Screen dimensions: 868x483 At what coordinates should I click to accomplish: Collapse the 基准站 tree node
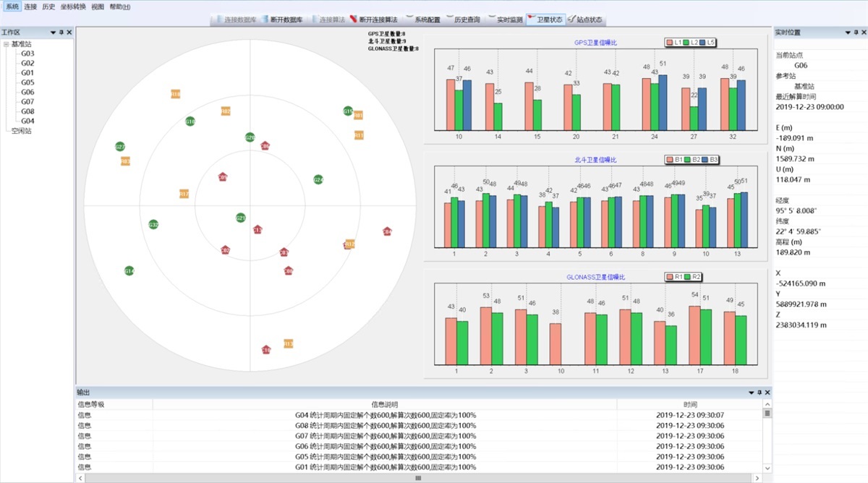coord(7,44)
